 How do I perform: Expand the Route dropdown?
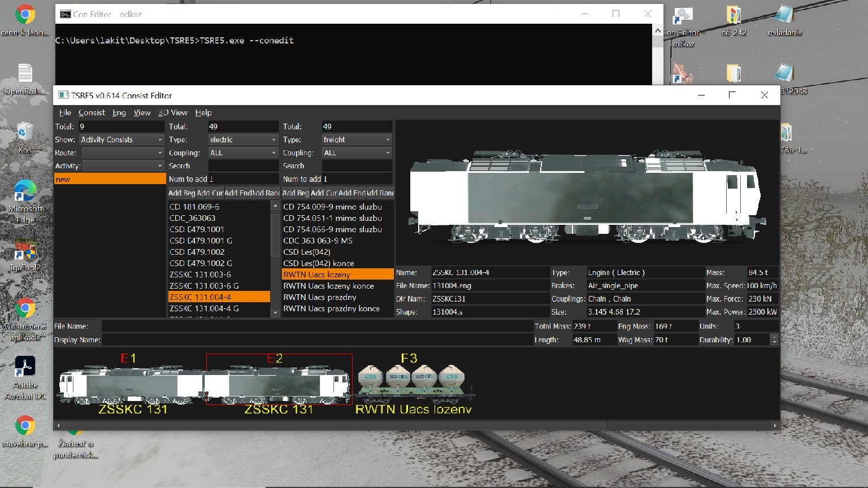click(x=123, y=152)
